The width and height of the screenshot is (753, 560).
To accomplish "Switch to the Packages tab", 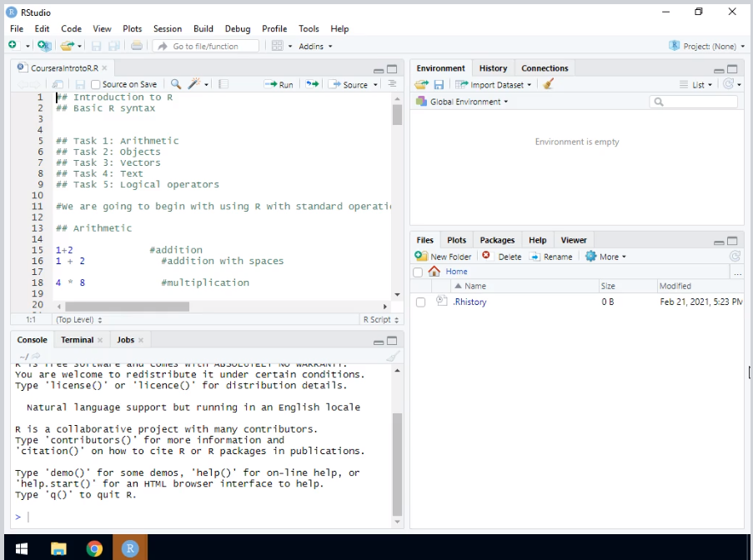I will point(497,240).
